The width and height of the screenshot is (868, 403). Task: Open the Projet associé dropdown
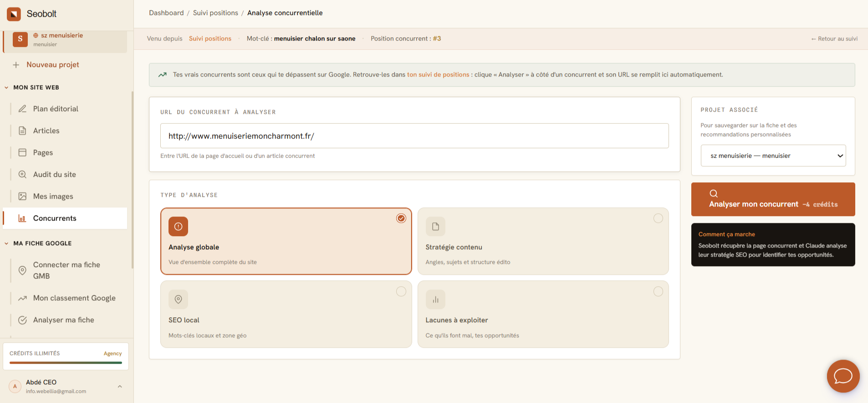coord(773,156)
